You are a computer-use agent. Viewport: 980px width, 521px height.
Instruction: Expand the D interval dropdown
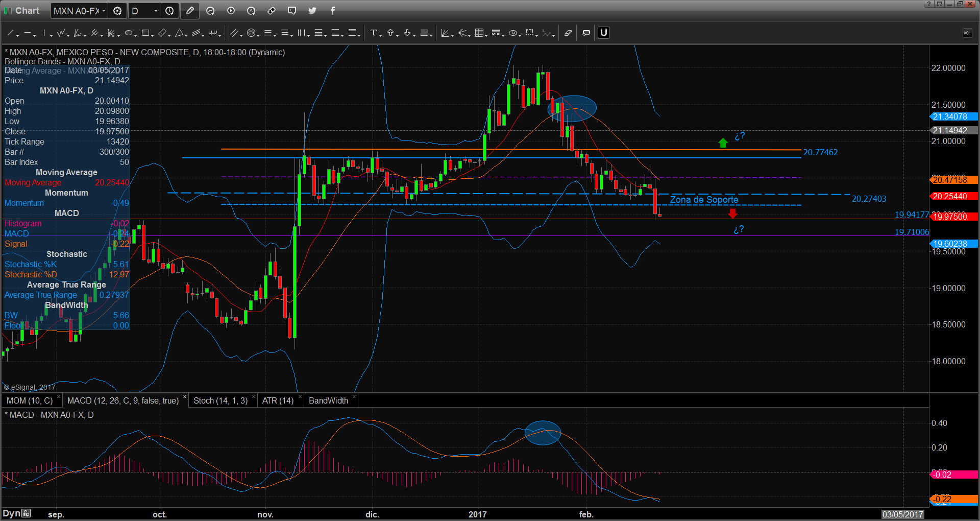(156, 11)
